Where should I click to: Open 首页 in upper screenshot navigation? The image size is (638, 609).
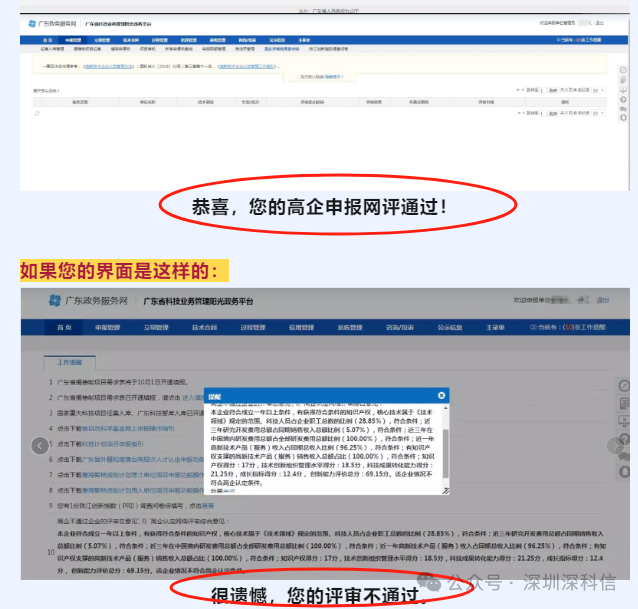coord(47,40)
